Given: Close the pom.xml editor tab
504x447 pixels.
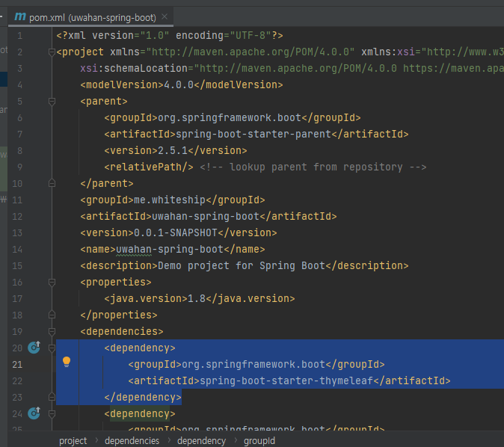Looking at the screenshot, I should 165,16.
